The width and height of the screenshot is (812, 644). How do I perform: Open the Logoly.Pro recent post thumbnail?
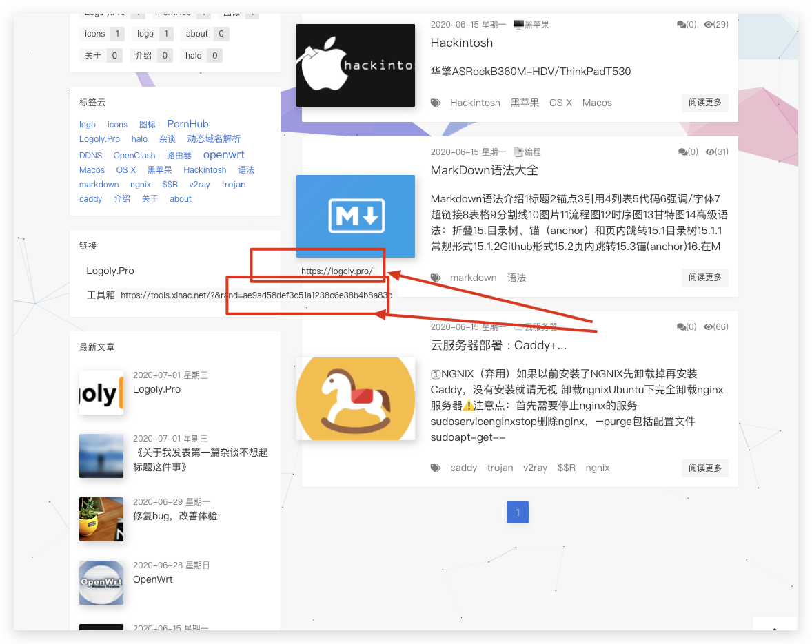pyautogui.click(x=101, y=393)
